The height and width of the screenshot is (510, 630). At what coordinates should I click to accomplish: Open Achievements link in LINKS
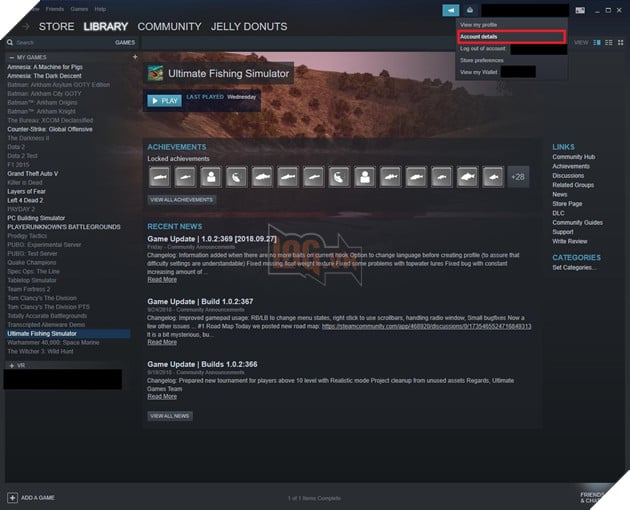click(x=571, y=166)
